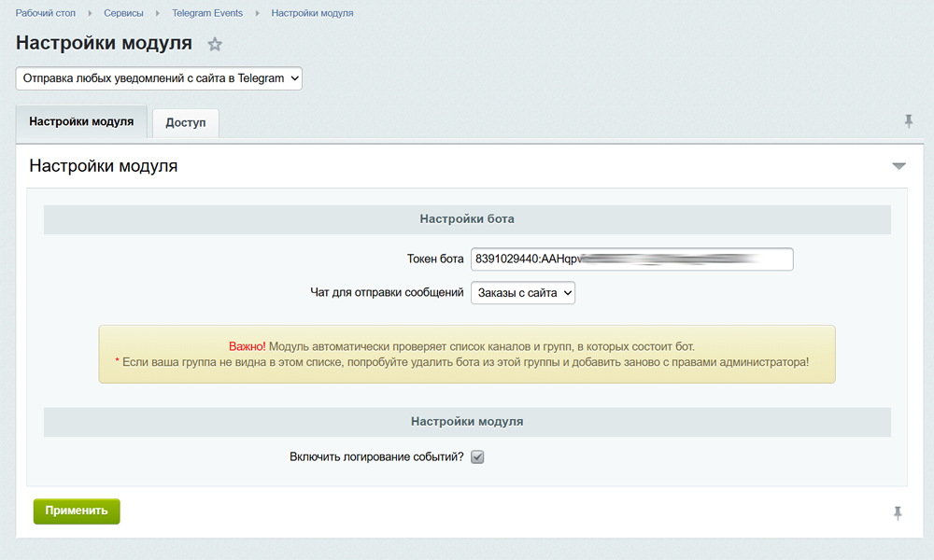Navigate to Telegram Events breadcrumb
Viewport: 934px width, 560px height.
(x=207, y=14)
